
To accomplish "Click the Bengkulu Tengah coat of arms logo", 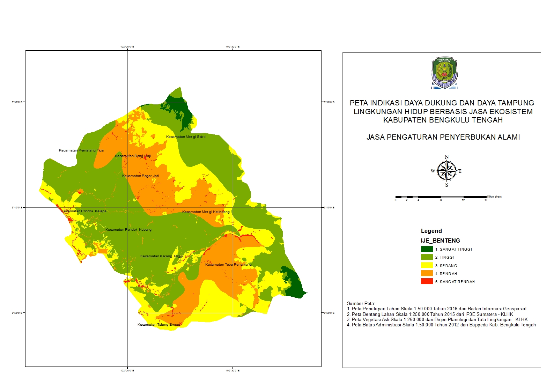I will pyautogui.click(x=444, y=73).
